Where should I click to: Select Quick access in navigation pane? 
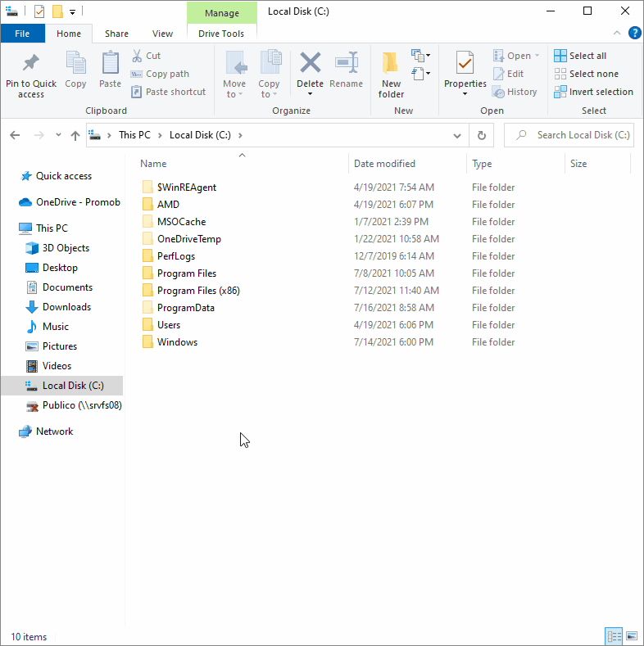pyautogui.click(x=64, y=176)
